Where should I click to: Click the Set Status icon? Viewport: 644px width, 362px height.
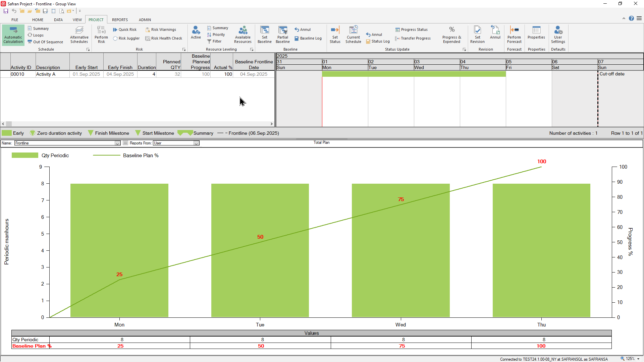pyautogui.click(x=335, y=35)
